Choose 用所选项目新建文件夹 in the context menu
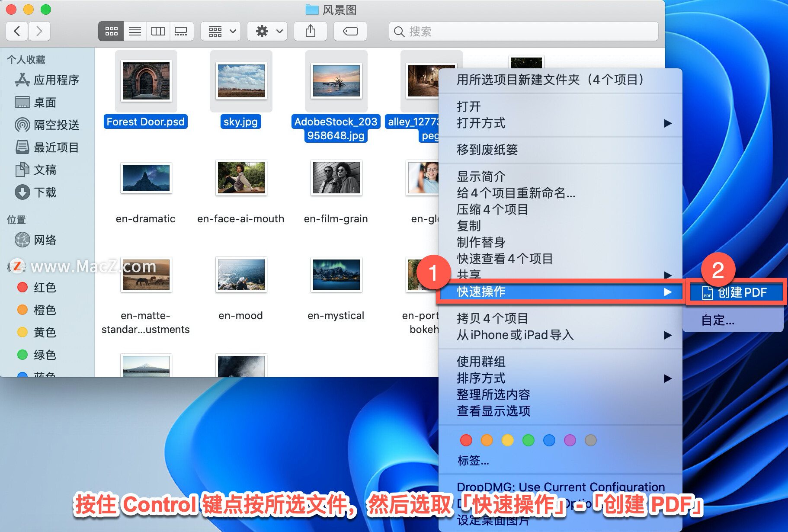 coord(561,80)
